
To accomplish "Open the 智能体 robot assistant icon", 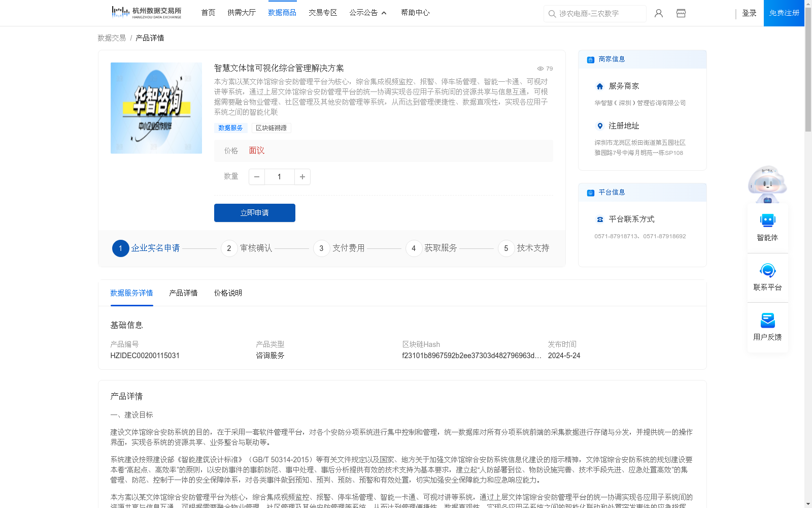I will pyautogui.click(x=767, y=220).
